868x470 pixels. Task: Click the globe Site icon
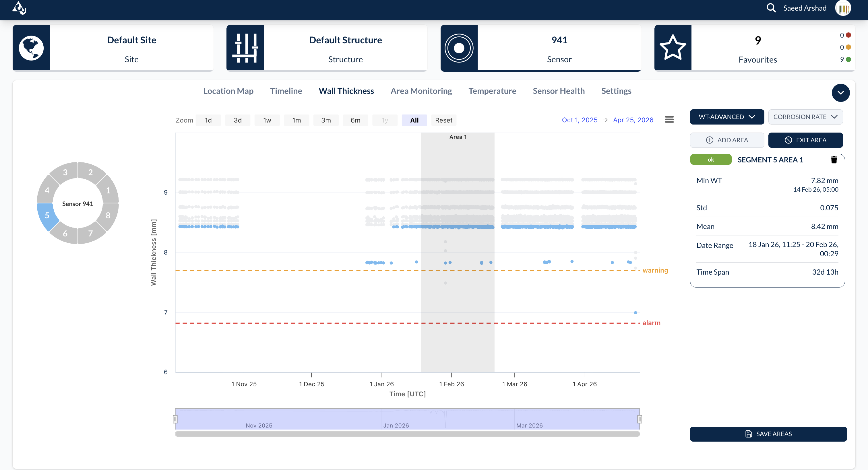coord(31,48)
